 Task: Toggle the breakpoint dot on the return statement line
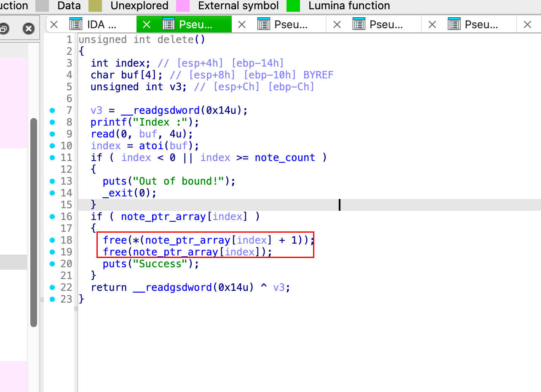coord(52,287)
